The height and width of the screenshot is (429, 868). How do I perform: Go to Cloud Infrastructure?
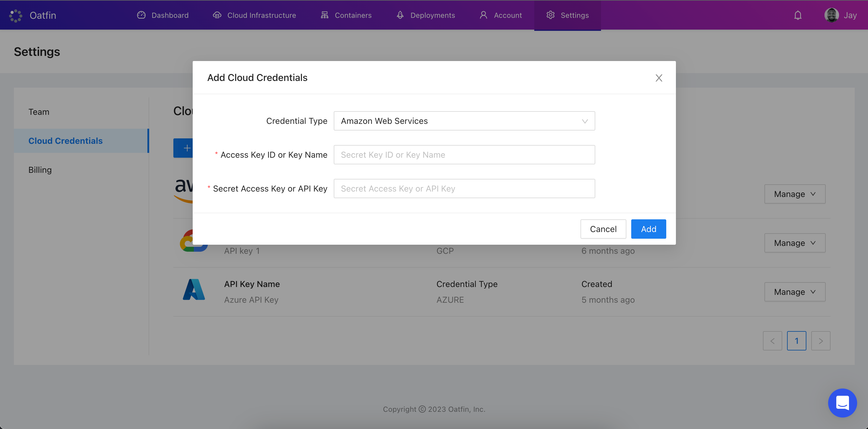[x=254, y=15]
